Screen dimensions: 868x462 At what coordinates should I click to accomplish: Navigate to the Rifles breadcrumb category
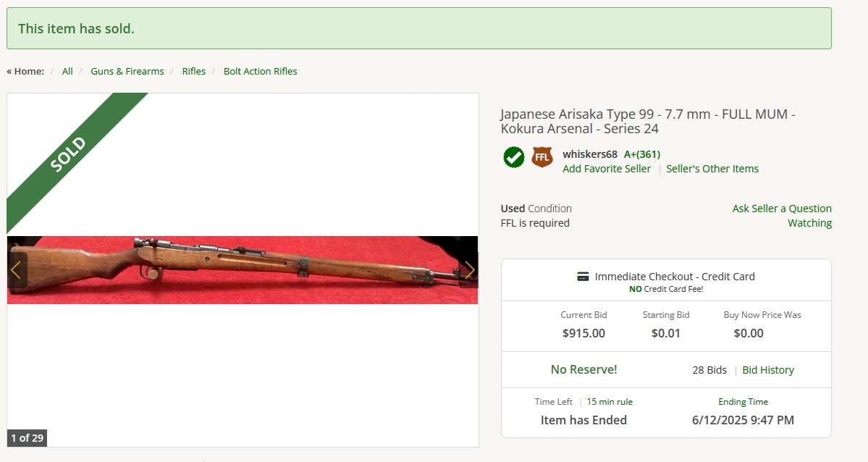tap(194, 72)
